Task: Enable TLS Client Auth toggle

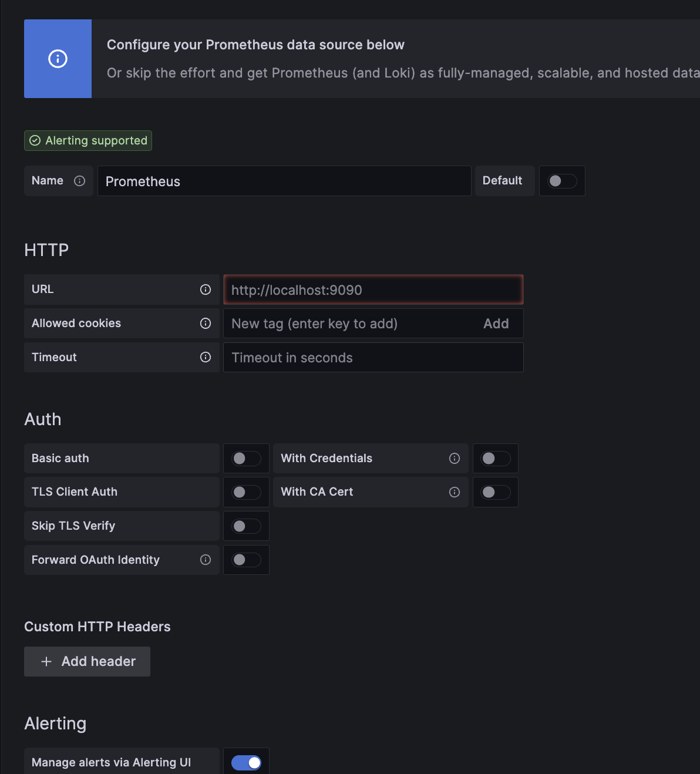Action: 246,492
